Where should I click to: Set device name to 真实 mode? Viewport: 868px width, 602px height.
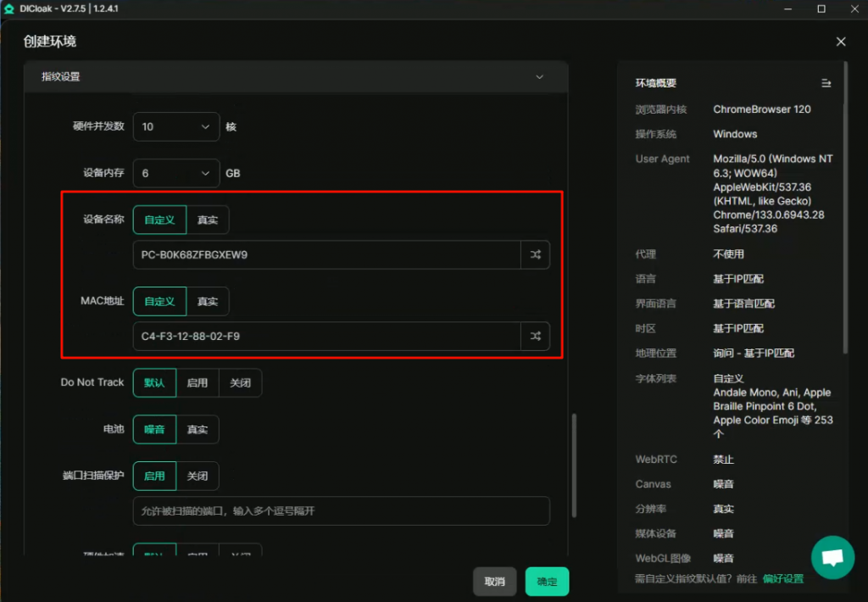click(x=208, y=220)
